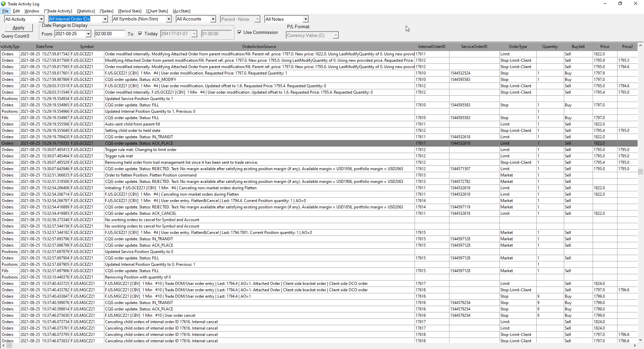This screenshot has height=349, width=644.
Task: Switch to the Period Stats tab
Action: pos(130,11)
